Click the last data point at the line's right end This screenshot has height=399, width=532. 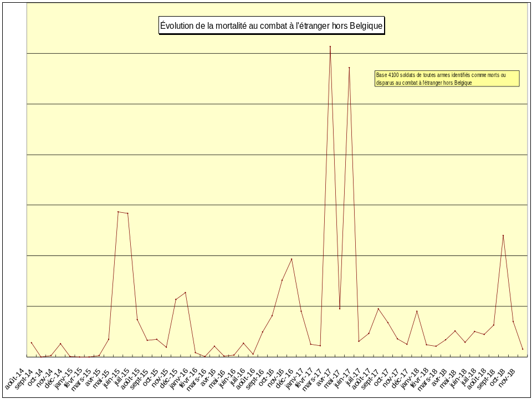click(523, 349)
